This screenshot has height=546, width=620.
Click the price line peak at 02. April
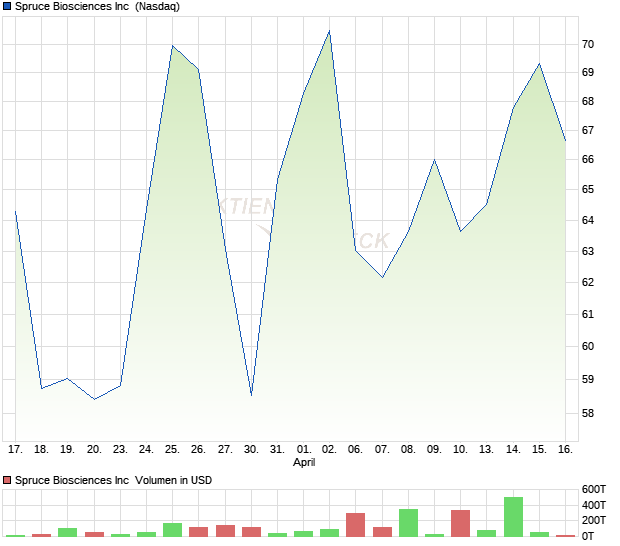(329, 31)
